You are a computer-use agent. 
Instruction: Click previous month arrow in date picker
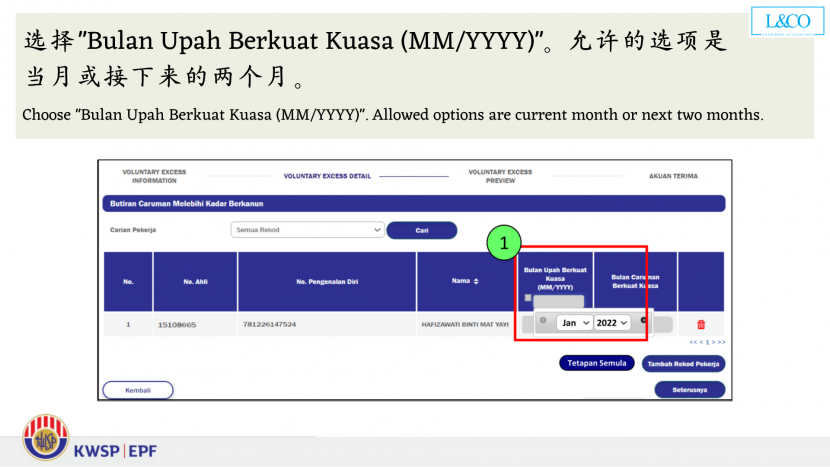542,321
